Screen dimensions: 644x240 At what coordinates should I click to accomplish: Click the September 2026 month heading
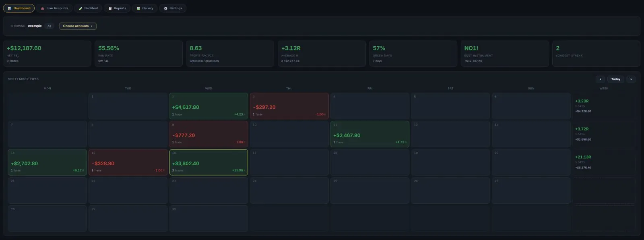click(23, 79)
